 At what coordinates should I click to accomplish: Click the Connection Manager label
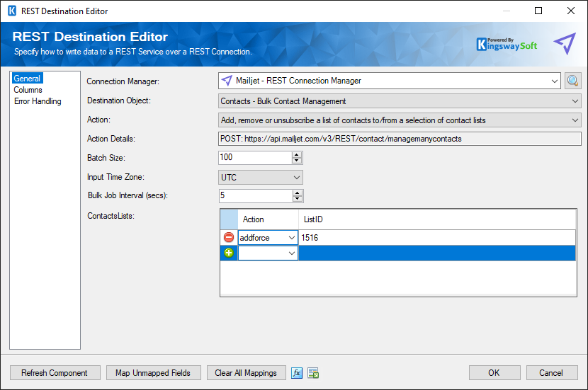tap(123, 81)
